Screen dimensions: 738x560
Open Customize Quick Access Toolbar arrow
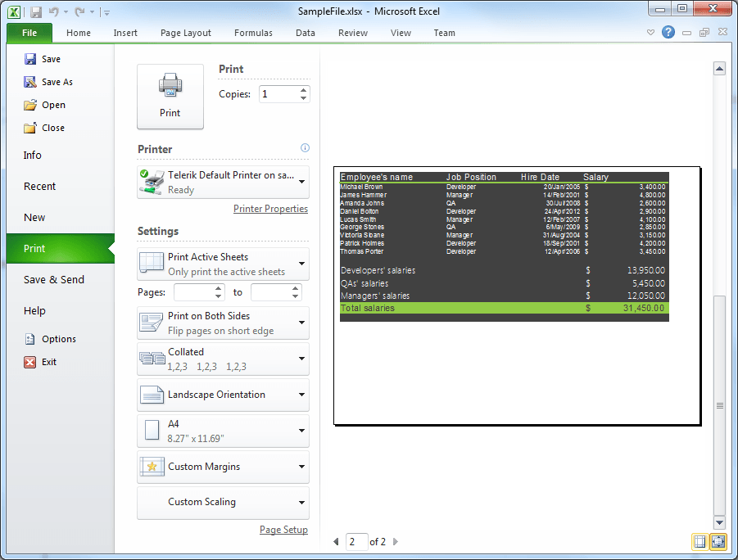106,13
